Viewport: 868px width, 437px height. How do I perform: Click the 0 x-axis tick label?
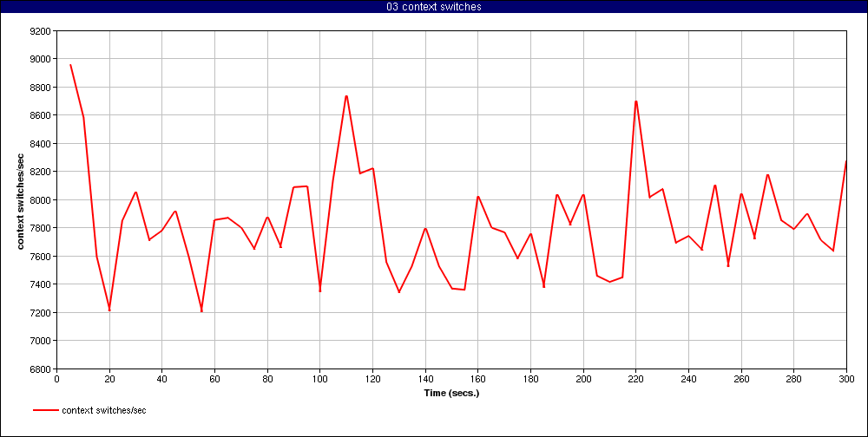(57, 380)
